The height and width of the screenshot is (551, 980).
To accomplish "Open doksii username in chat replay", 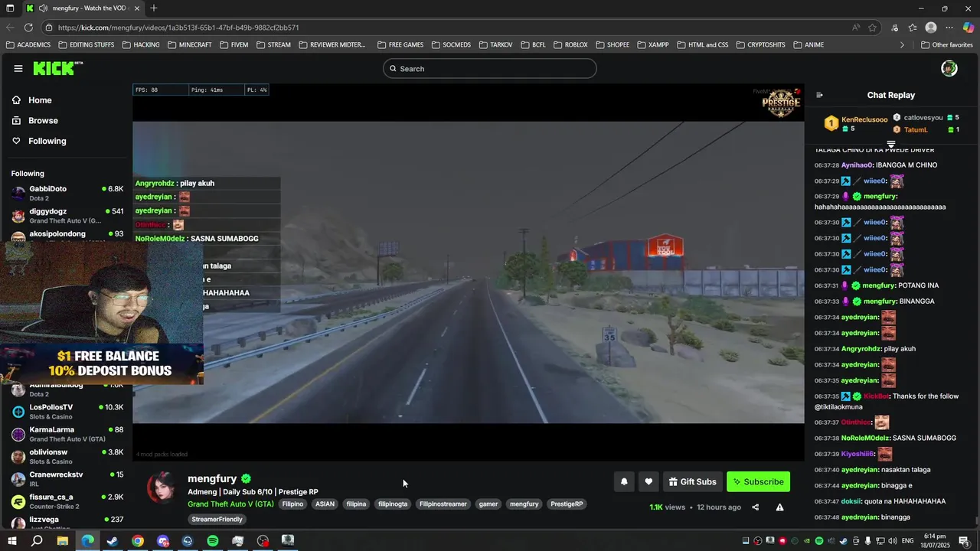I will [851, 501].
